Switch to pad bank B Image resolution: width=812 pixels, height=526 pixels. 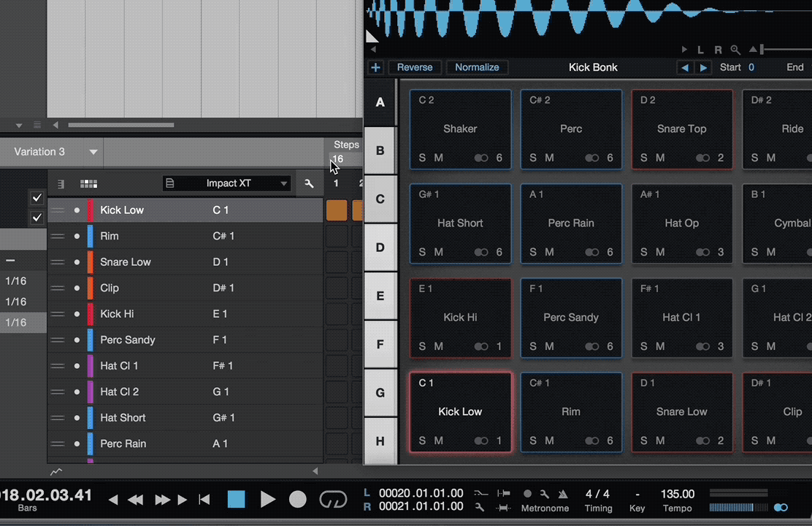click(380, 151)
